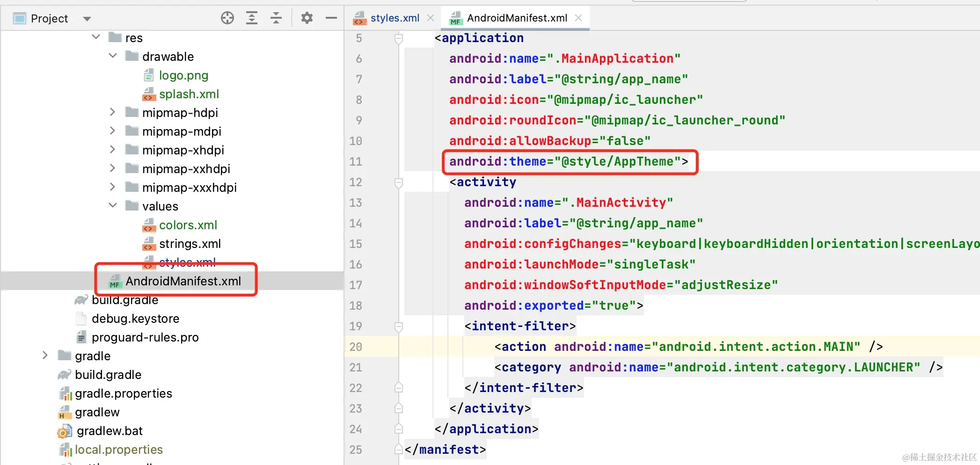
Task: Click the .MainApplication value on line 6
Action: pos(618,58)
